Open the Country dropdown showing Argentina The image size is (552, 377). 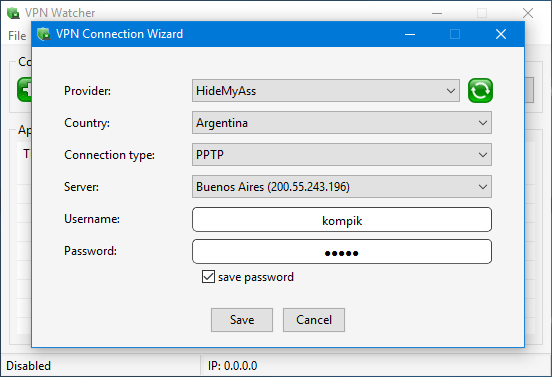click(x=341, y=122)
